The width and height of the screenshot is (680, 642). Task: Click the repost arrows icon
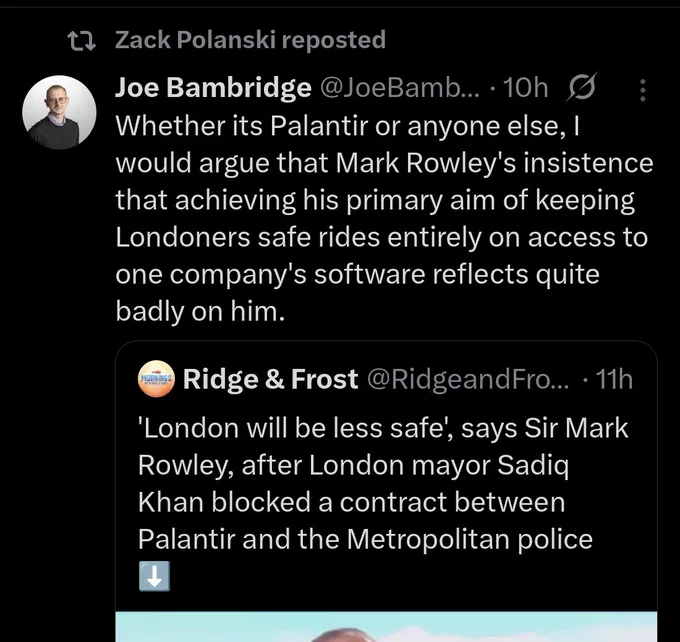82,41
